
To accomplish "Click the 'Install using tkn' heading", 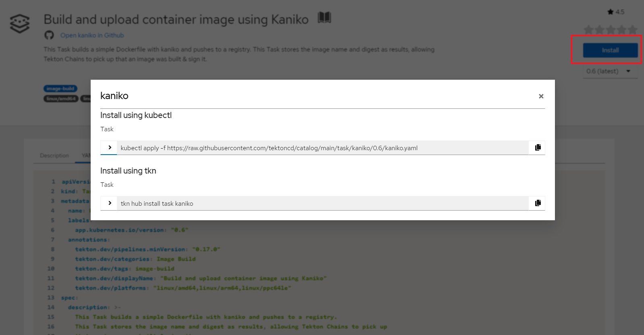I will (128, 171).
